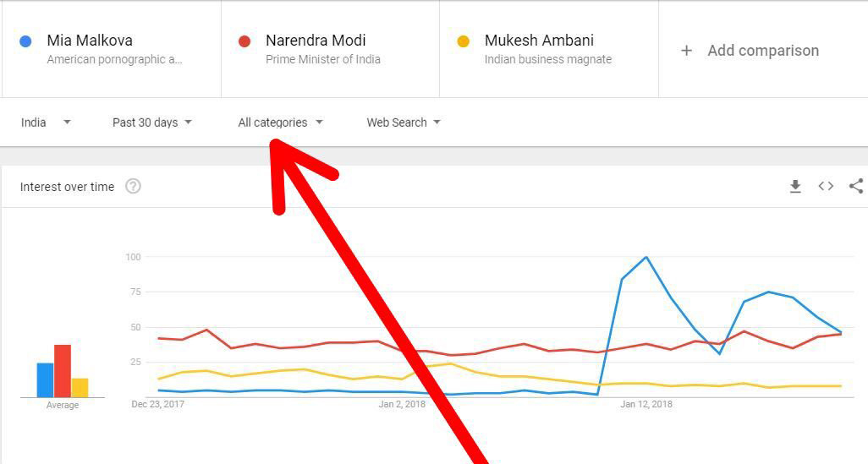Open the India region dropdown
The width and height of the screenshot is (868, 464).
(x=46, y=123)
